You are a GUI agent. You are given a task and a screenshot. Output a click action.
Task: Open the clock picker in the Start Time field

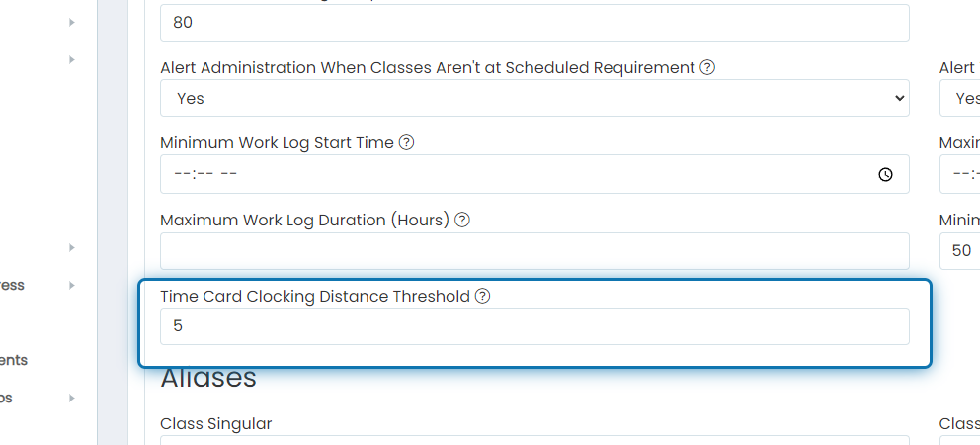885,175
